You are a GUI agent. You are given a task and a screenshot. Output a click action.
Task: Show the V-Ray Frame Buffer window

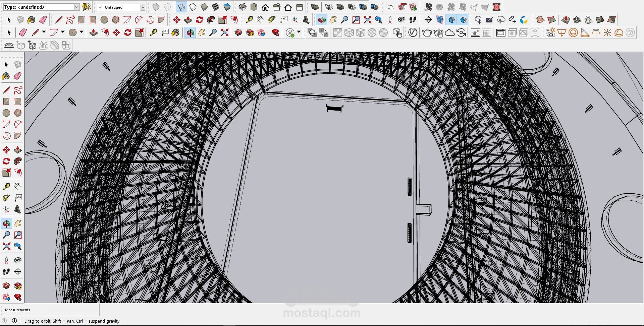click(501, 32)
